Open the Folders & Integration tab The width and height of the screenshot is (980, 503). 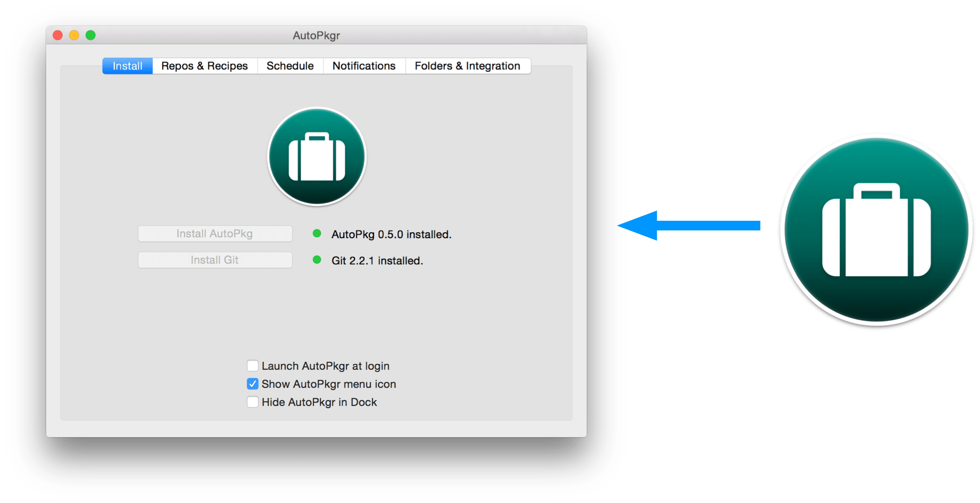pyautogui.click(x=468, y=66)
